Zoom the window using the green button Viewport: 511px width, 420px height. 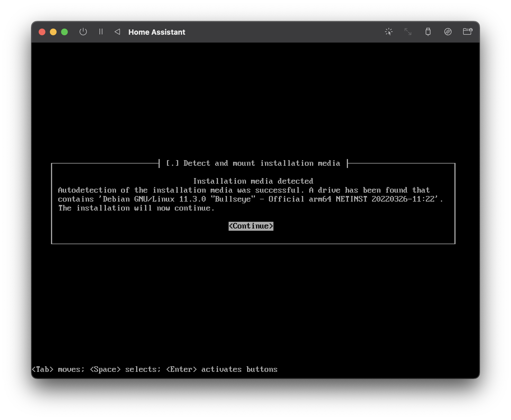[64, 32]
